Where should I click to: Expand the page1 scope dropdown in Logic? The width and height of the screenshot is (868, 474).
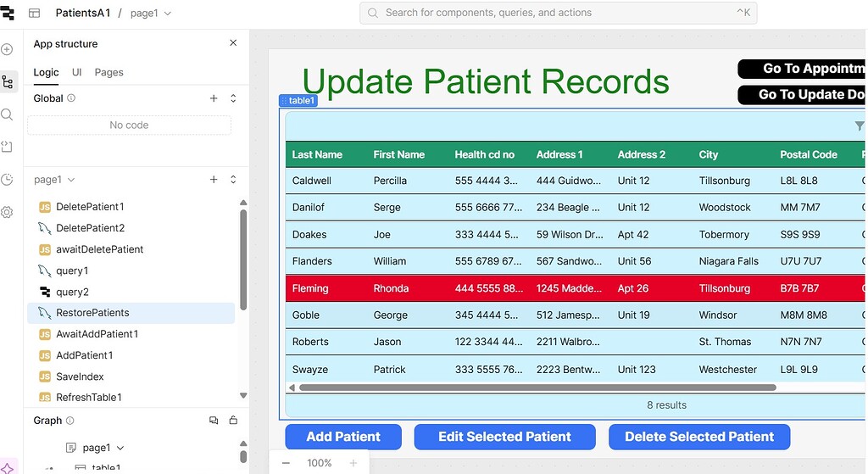(x=54, y=180)
